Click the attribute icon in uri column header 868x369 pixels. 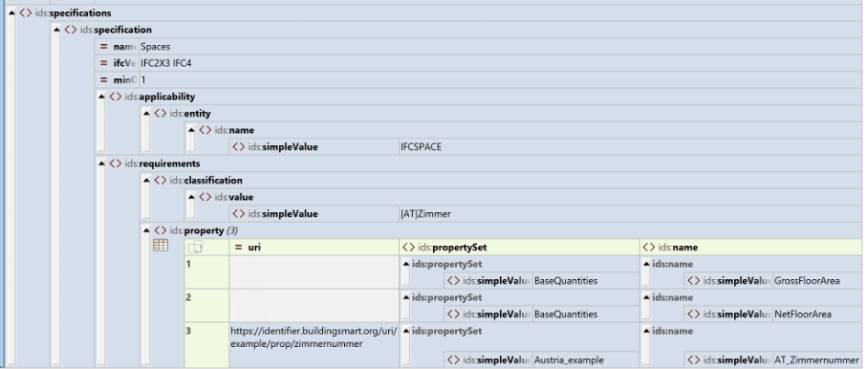click(x=239, y=248)
